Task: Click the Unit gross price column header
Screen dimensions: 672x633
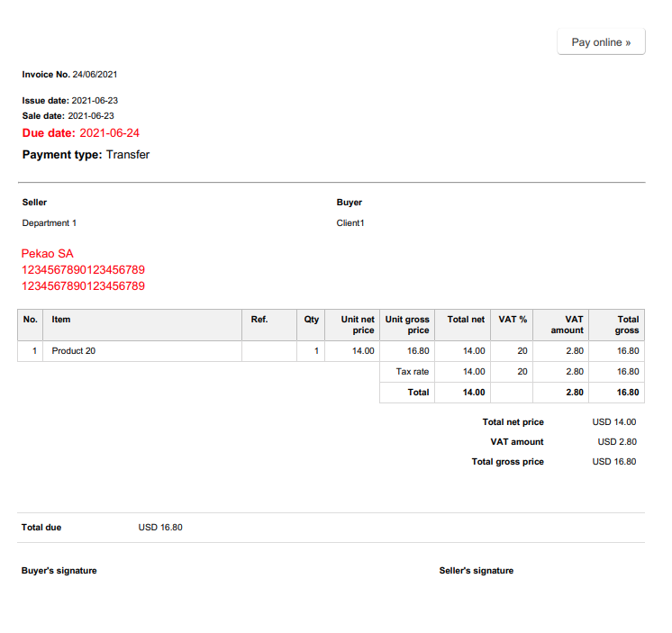Action: (407, 325)
